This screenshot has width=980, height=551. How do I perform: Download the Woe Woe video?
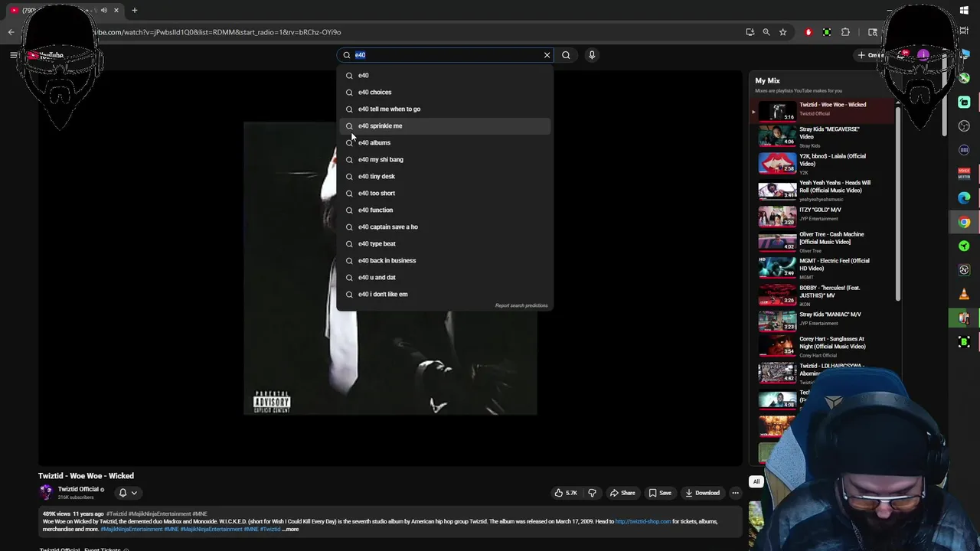[702, 493]
